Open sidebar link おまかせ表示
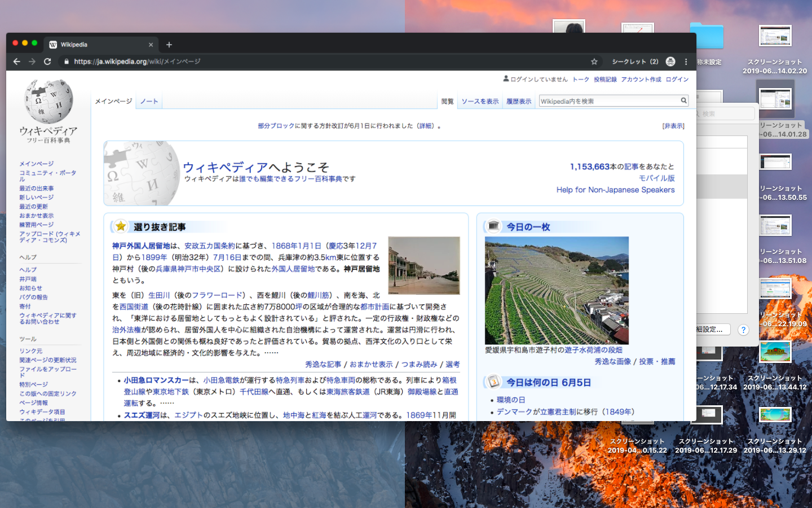Viewport: 812px width, 508px height. pyautogui.click(x=37, y=216)
